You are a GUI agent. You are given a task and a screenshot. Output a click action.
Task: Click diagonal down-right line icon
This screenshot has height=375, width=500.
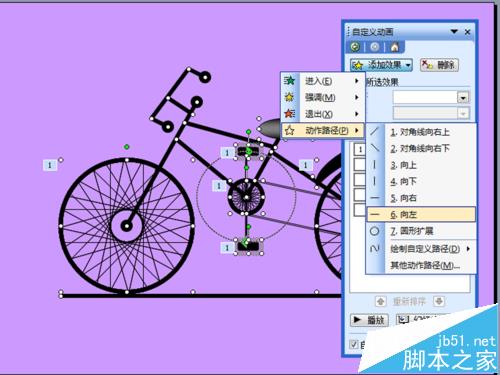tap(375, 148)
